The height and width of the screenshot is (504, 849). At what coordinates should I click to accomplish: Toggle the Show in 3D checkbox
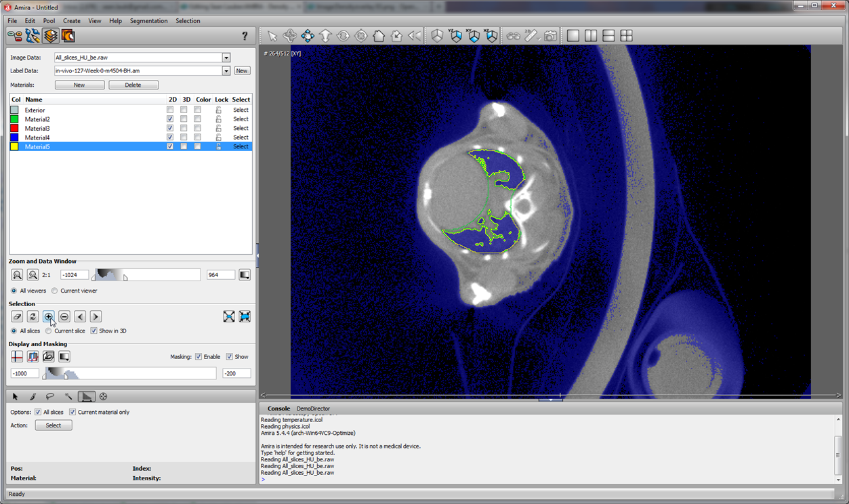click(94, 331)
